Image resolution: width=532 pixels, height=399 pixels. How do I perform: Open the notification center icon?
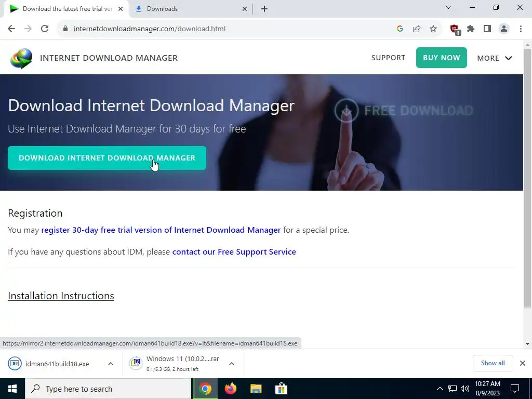(515, 389)
